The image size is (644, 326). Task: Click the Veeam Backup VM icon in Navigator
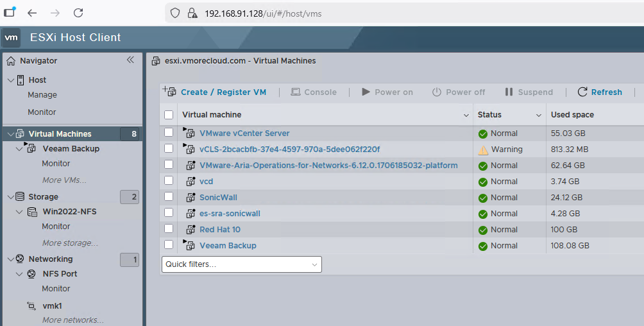pyautogui.click(x=31, y=148)
